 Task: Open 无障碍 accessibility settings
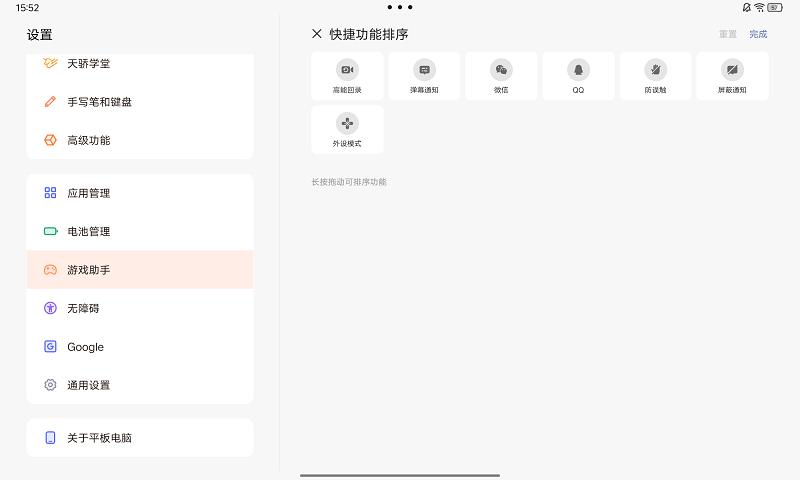140,308
